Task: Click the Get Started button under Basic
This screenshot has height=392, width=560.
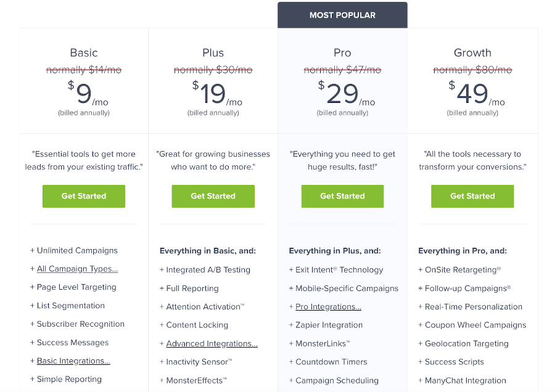Action: (x=83, y=196)
